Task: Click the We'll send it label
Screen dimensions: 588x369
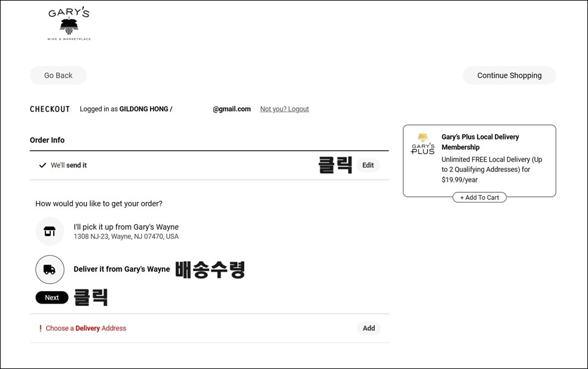Action: pyautogui.click(x=69, y=165)
